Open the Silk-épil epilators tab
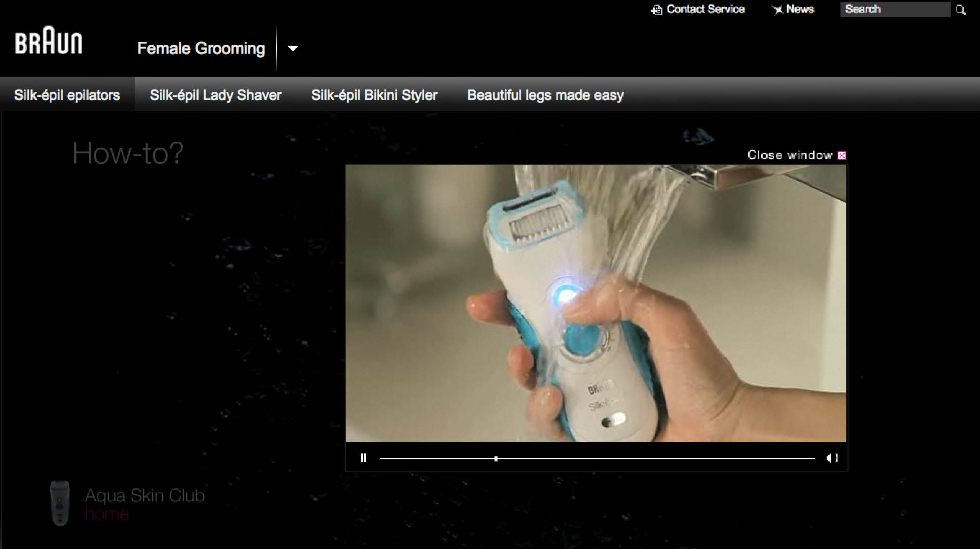 67,95
